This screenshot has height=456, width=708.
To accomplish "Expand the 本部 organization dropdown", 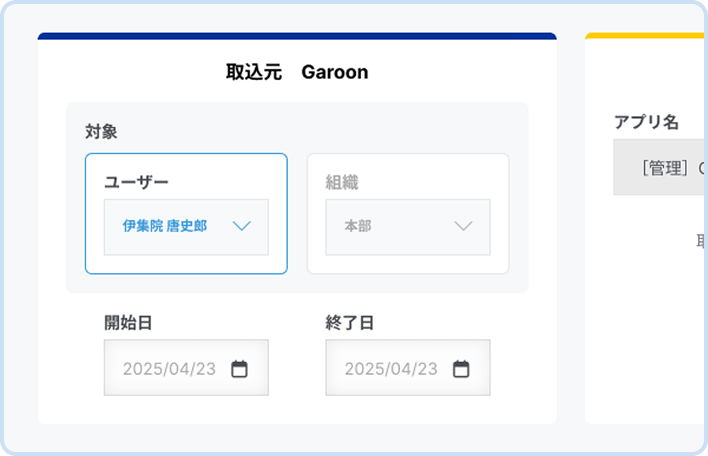I will click(x=407, y=227).
